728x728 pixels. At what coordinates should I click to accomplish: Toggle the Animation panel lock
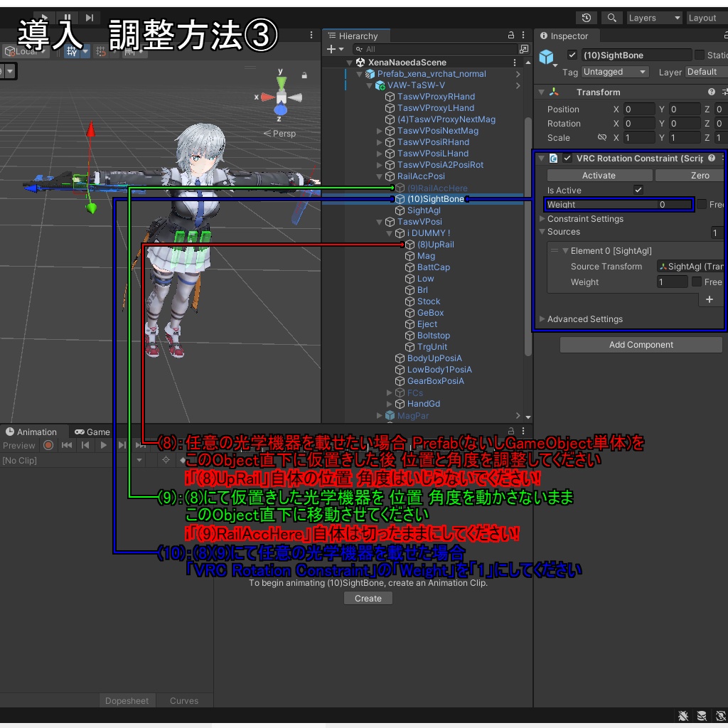pos(510,431)
